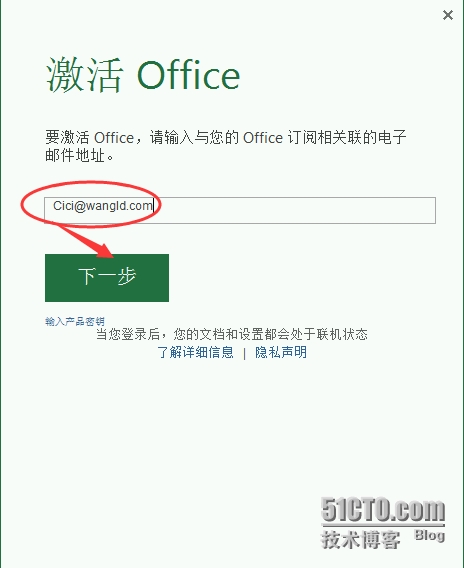Click the red arrow pointing to 下一步

(x=87, y=242)
